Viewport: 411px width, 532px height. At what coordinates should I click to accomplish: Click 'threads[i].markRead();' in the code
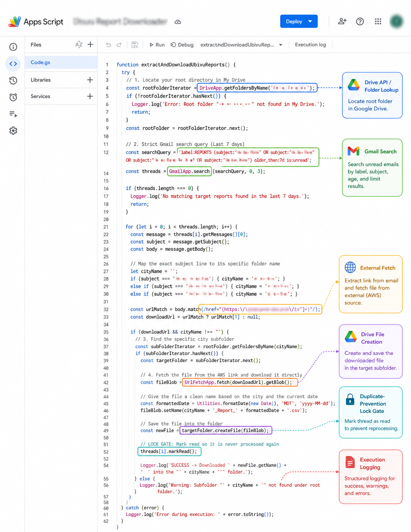pyautogui.click(x=169, y=451)
